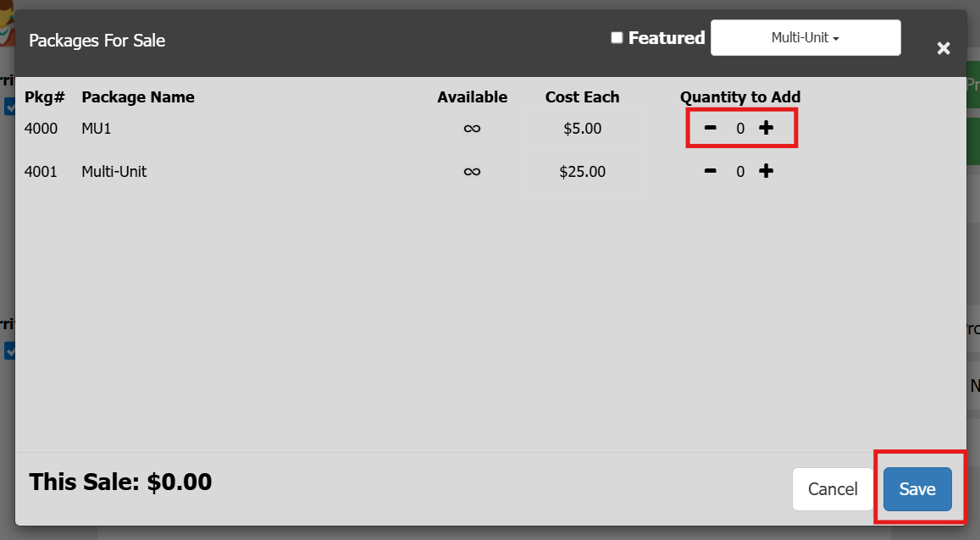The image size is (980, 540).
Task: Decrease quantity for package MU1
Action: pyautogui.click(x=711, y=128)
